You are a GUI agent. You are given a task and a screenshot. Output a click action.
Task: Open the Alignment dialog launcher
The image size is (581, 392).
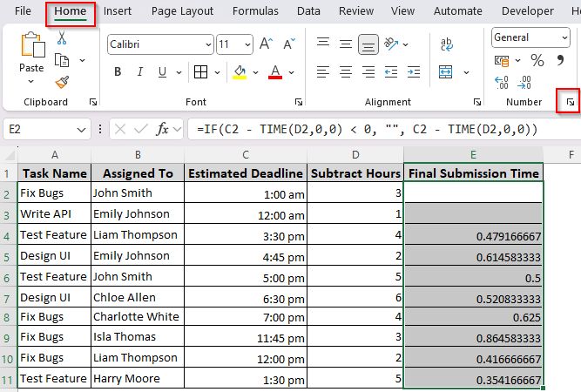click(477, 102)
